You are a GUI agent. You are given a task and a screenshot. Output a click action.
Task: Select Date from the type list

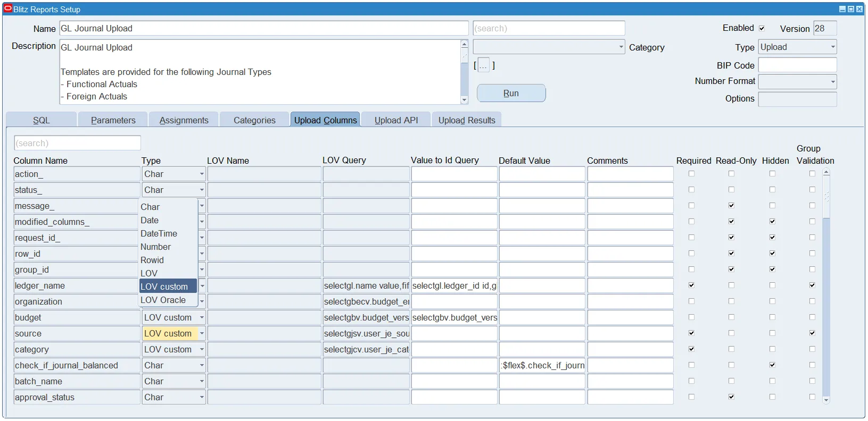click(x=168, y=220)
